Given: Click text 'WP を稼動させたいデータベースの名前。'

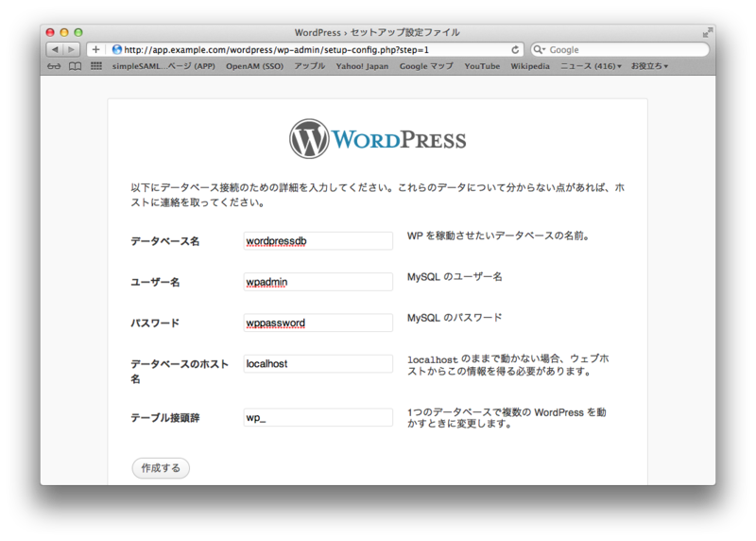Looking at the screenshot, I should click(x=499, y=236).
